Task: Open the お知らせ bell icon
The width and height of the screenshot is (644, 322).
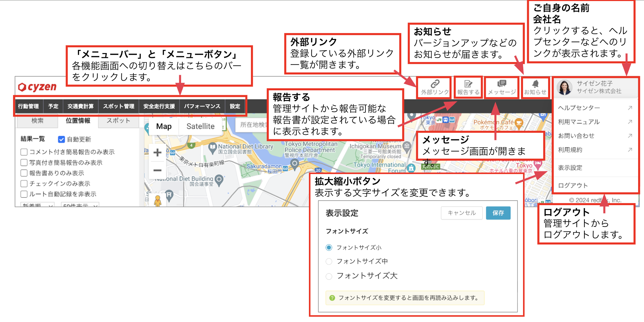Action: [x=535, y=88]
